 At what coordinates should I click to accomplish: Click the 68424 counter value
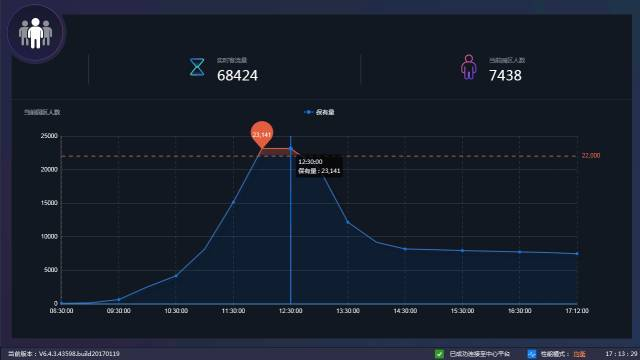click(x=237, y=76)
